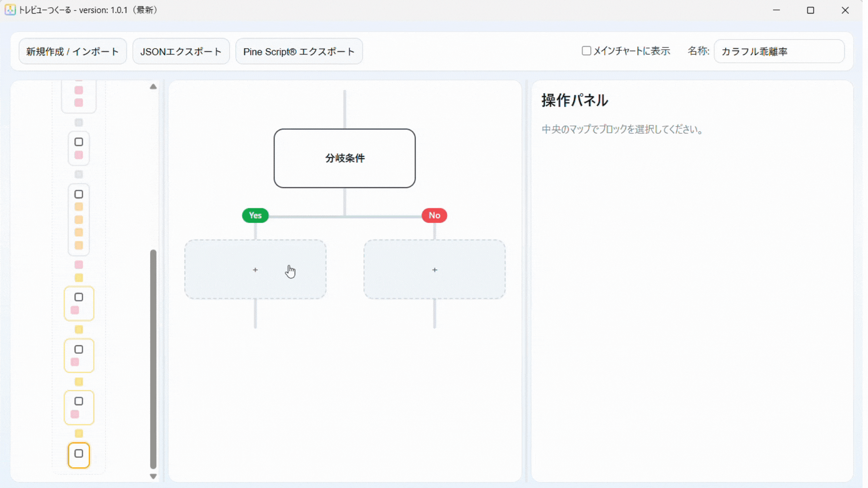The image size is (868, 488).
Task: Open 新規作成 / インポート
Action: point(72,52)
